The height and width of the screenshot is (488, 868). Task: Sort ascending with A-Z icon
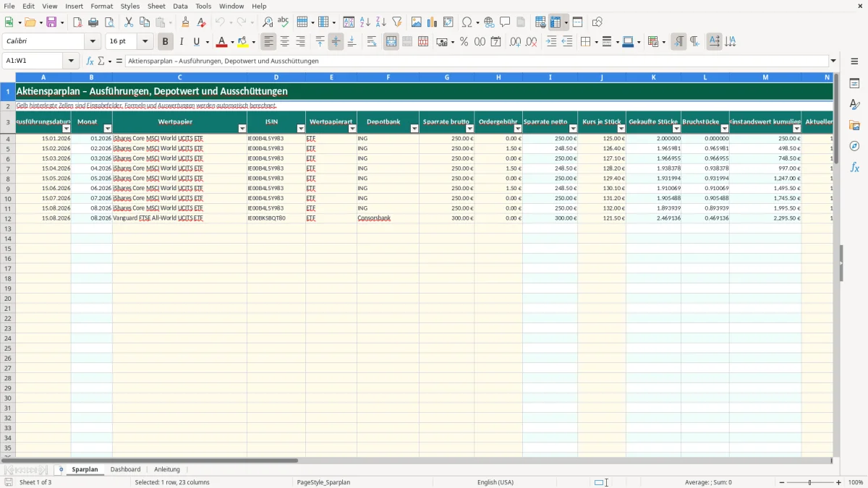[x=365, y=22]
